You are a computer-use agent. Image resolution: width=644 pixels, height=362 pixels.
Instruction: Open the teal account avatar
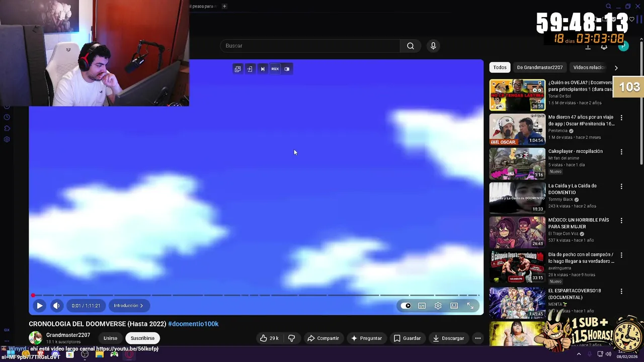coord(623,46)
